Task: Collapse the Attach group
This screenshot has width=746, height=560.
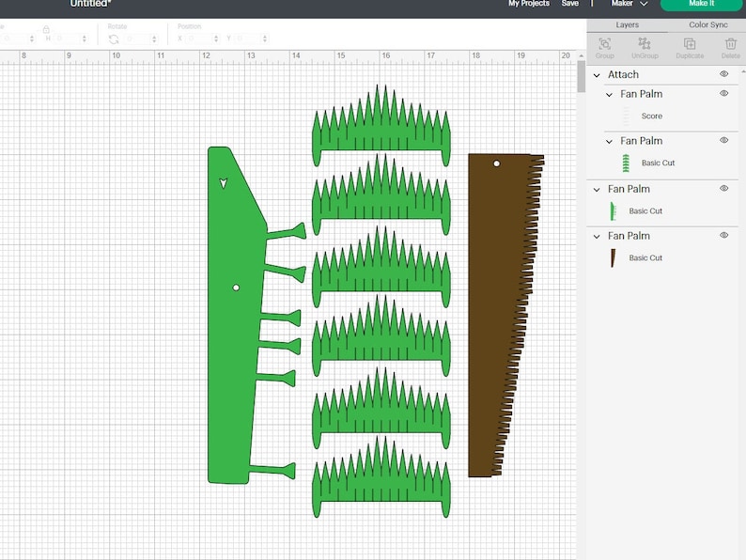Action: click(597, 75)
